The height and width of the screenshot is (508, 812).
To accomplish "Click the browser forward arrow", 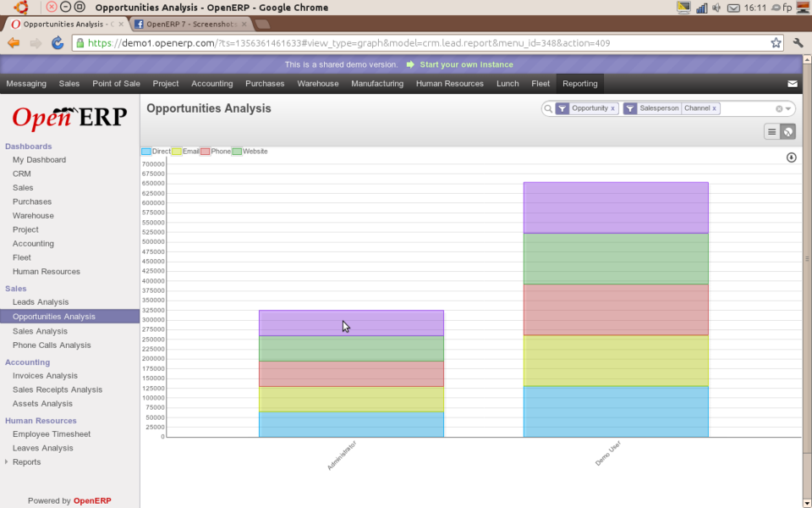I will (36, 43).
